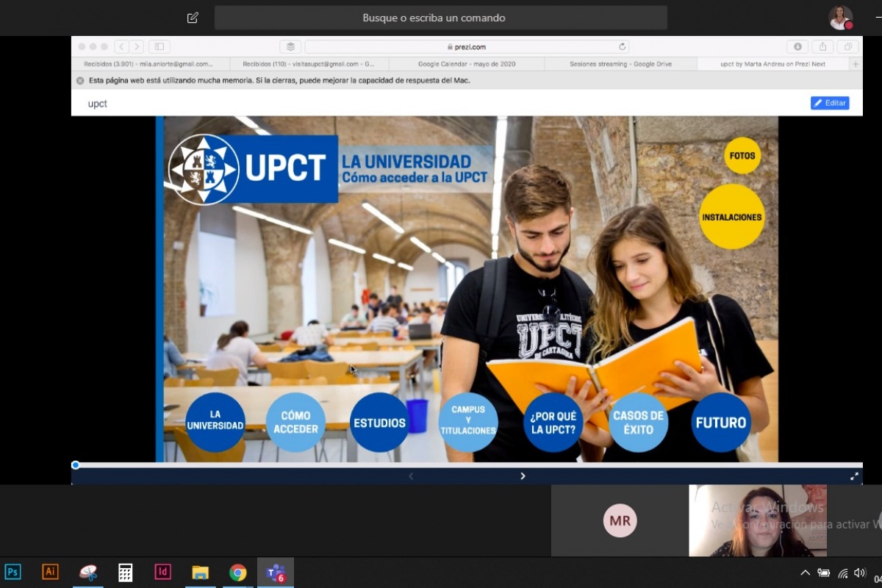Click the 'upct' presentation title
The width and height of the screenshot is (882, 588).
[x=98, y=104]
